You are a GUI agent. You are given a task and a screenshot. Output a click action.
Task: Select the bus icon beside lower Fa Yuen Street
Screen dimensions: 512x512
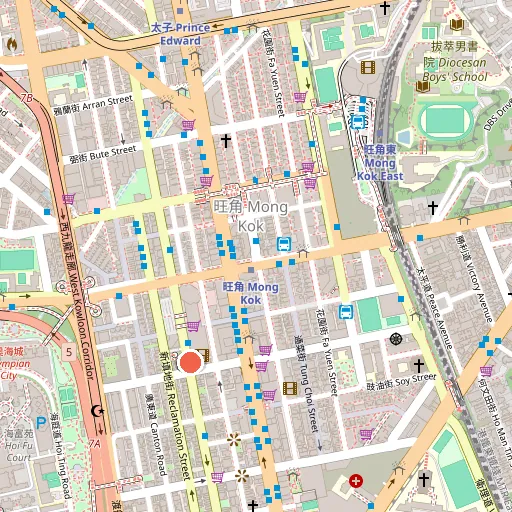(346, 312)
